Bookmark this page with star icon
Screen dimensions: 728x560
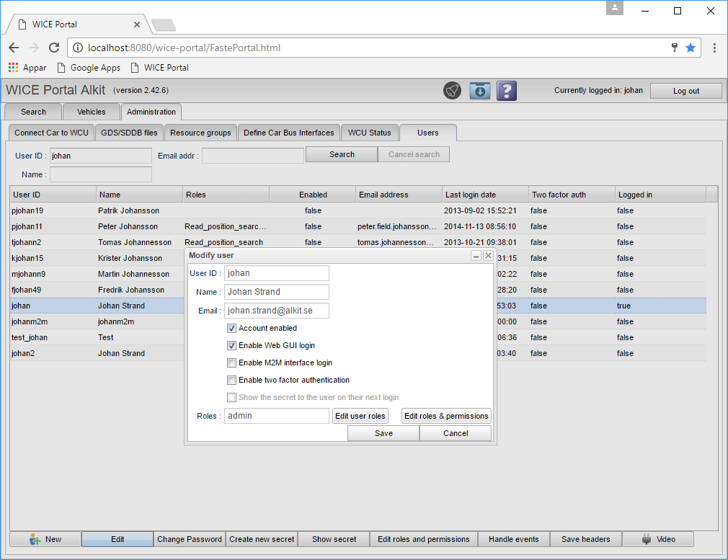(x=691, y=48)
